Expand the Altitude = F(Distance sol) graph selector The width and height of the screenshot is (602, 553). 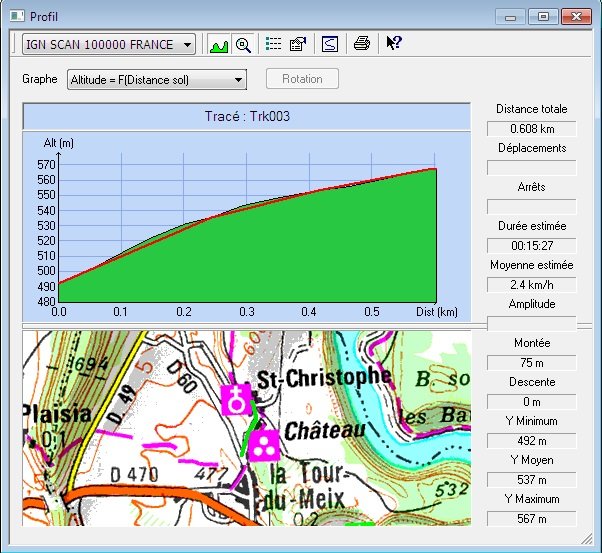(157, 79)
